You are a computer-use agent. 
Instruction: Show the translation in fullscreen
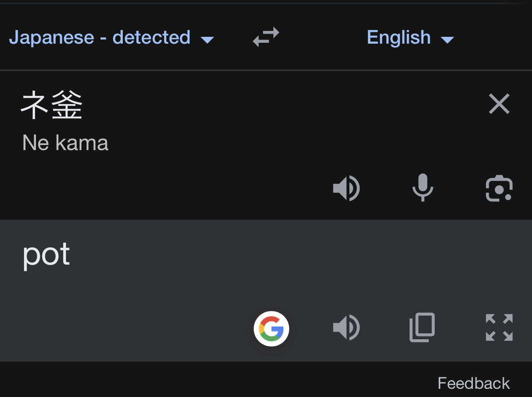pos(499,327)
